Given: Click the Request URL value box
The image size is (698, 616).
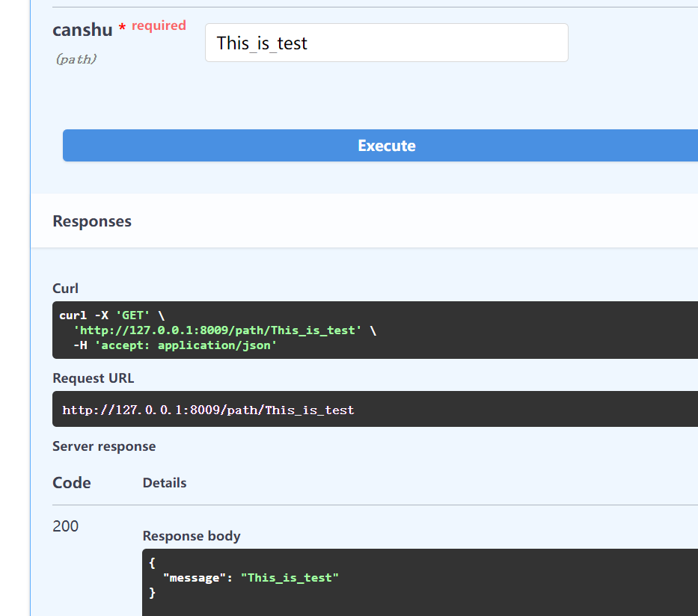Looking at the screenshot, I should (375, 409).
